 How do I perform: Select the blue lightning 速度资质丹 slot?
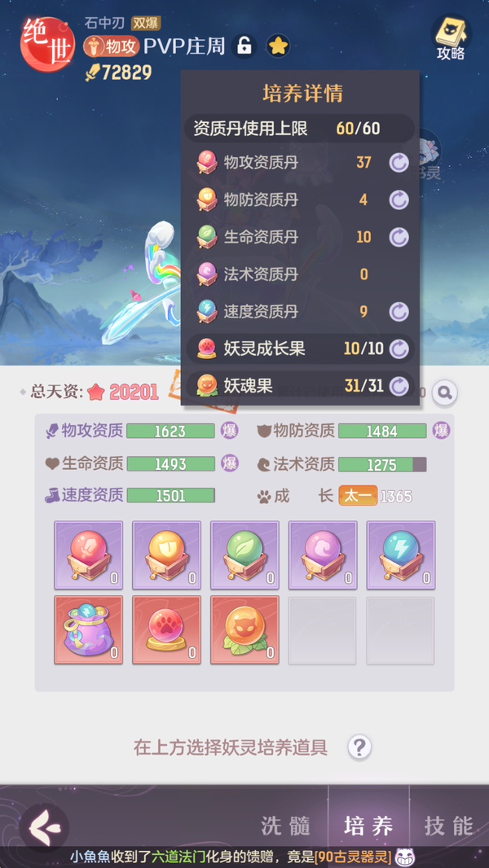coord(401,555)
